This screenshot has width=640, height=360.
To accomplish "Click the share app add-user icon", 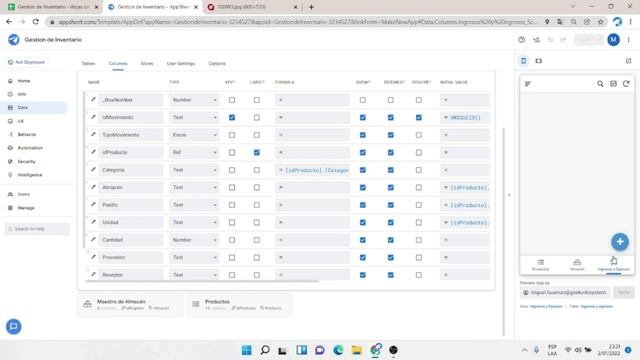I will [x=536, y=40].
